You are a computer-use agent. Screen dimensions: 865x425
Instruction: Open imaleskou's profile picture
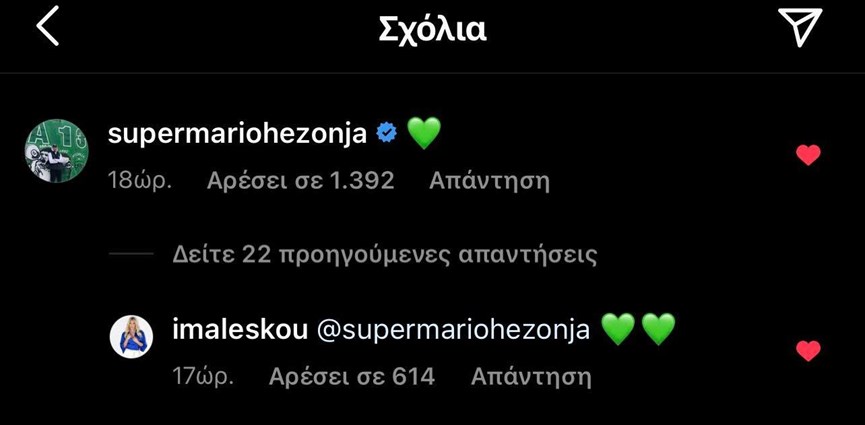(x=131, y=337)
